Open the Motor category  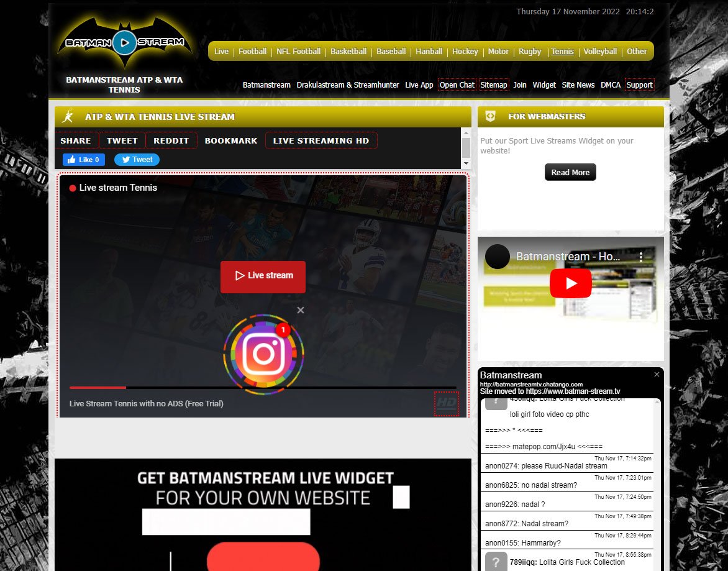(498, 52)
